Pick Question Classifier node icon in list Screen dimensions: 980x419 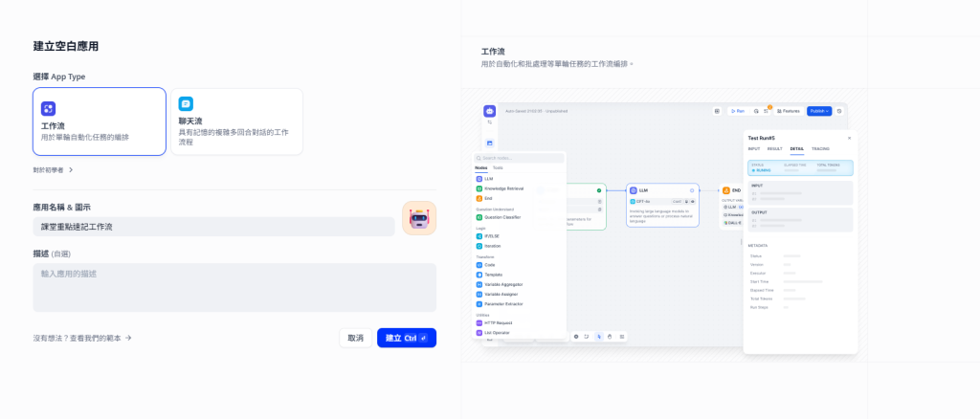click(479, 217)
